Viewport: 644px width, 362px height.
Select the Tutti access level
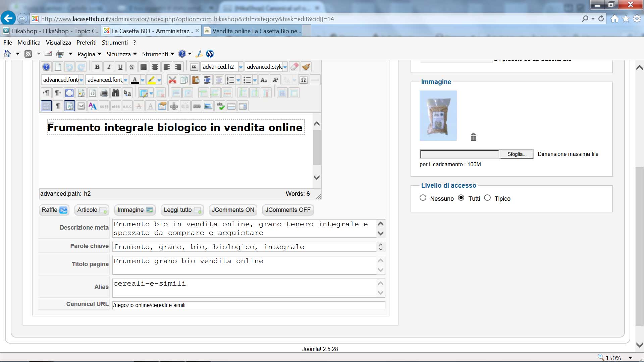461,198
